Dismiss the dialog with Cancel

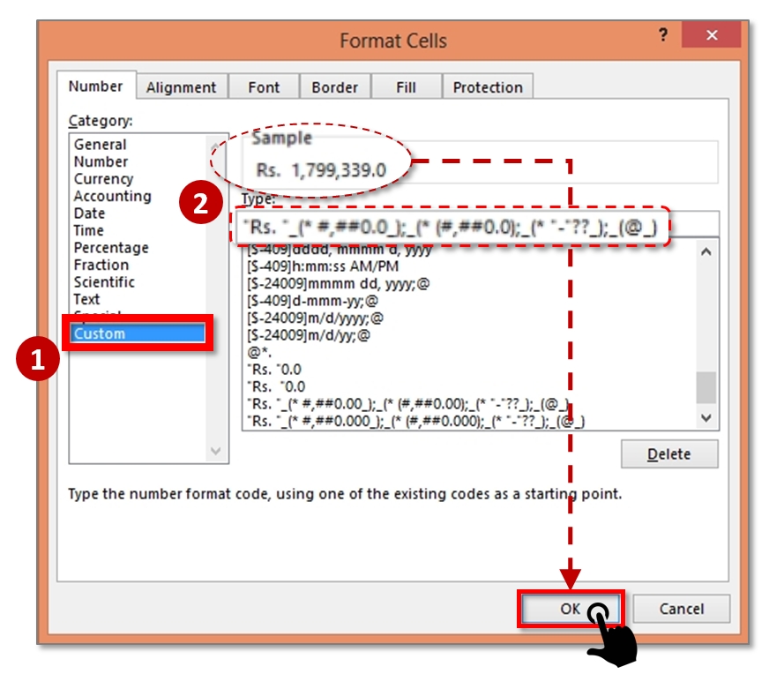682,609
